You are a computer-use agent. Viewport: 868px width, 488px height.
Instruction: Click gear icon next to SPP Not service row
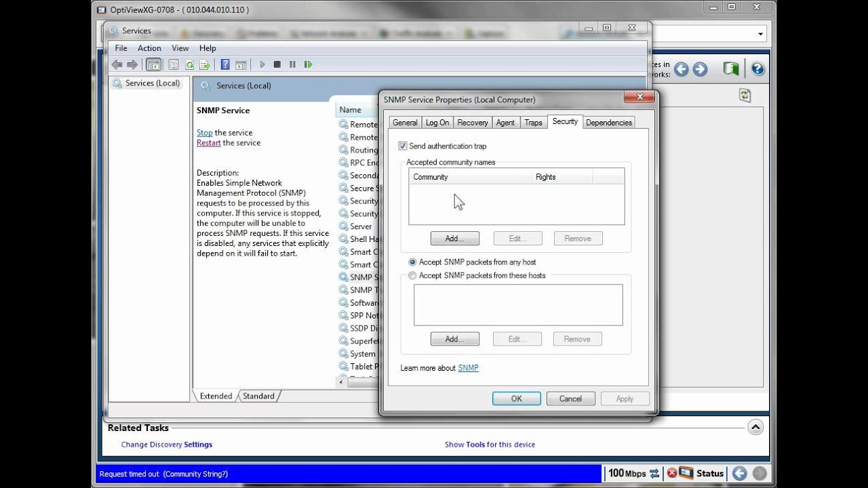[343, 315]
